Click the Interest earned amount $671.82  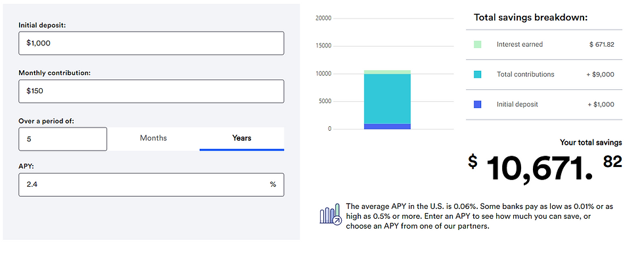click(x=602, y=44)
